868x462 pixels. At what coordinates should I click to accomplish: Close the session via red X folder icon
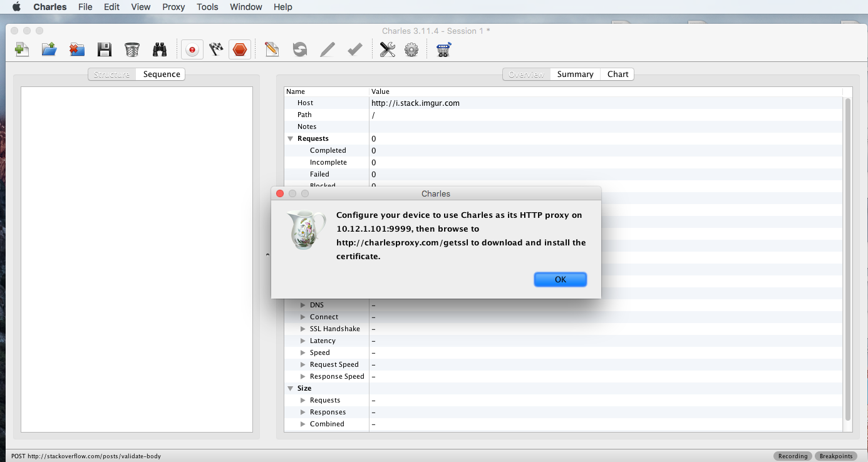point(76,49)
